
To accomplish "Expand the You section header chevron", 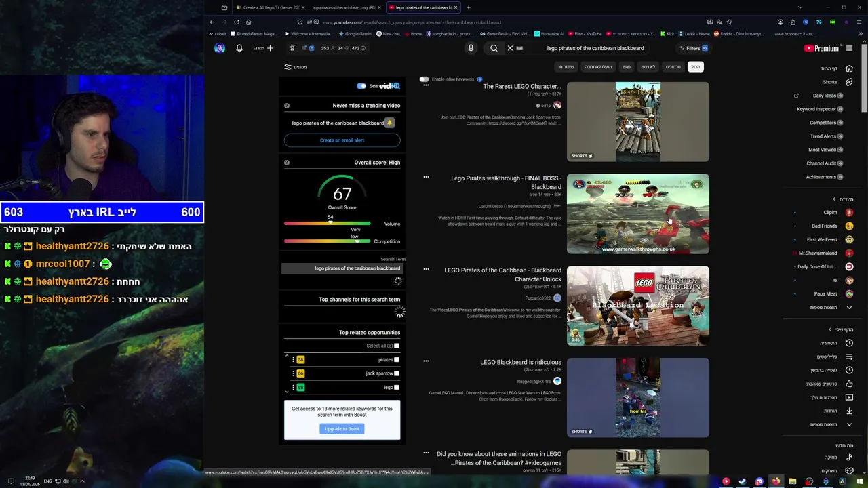I will pos(829,329).
